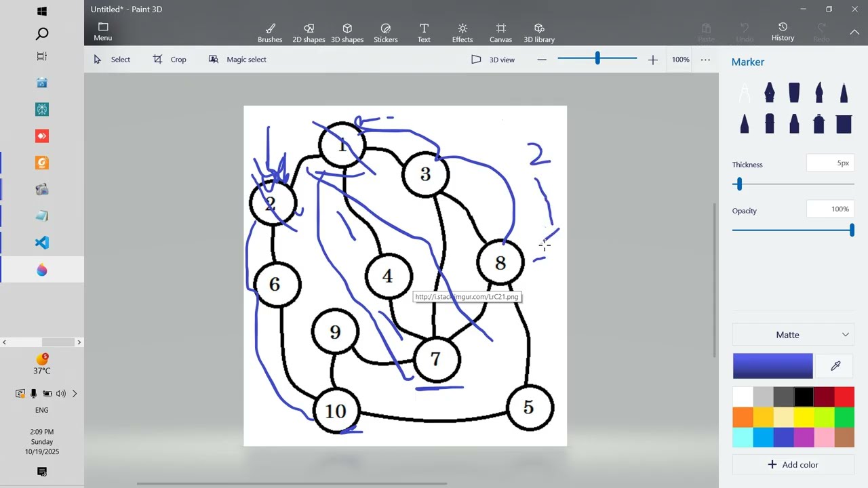Image resolution: width=868 pixels, height=488 pixels.
Task: Pick the black color swatch
Action: [x=804, y=397]
